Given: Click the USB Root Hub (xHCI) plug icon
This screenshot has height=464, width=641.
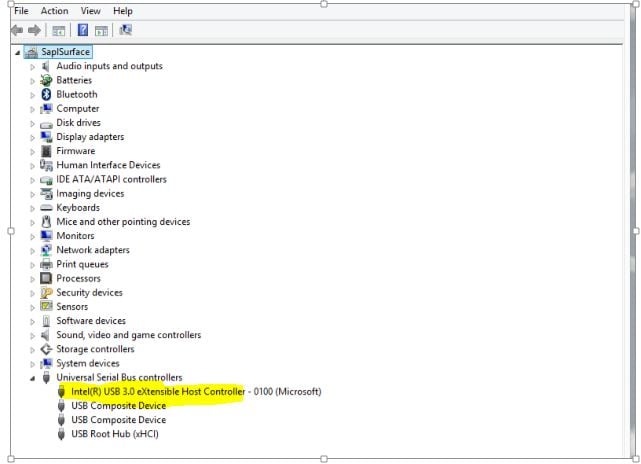Looking at the screenshot, I should coord(61,434).
